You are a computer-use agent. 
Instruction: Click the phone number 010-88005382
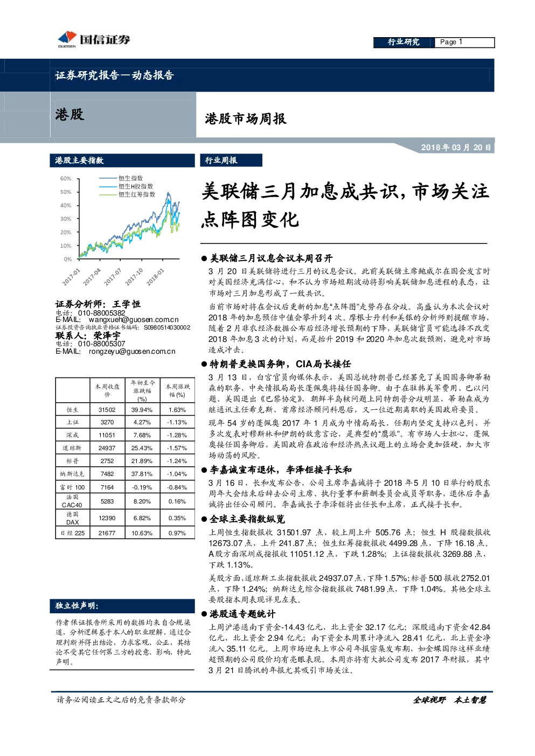[101, 313]
